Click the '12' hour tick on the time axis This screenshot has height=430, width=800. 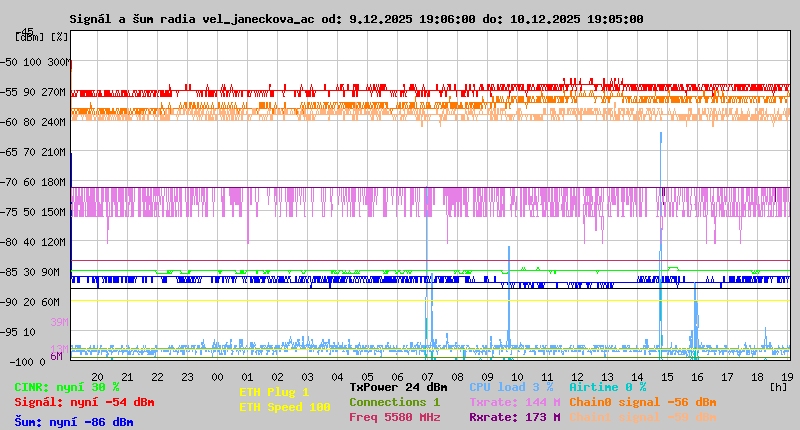click(x=577, y=377)
